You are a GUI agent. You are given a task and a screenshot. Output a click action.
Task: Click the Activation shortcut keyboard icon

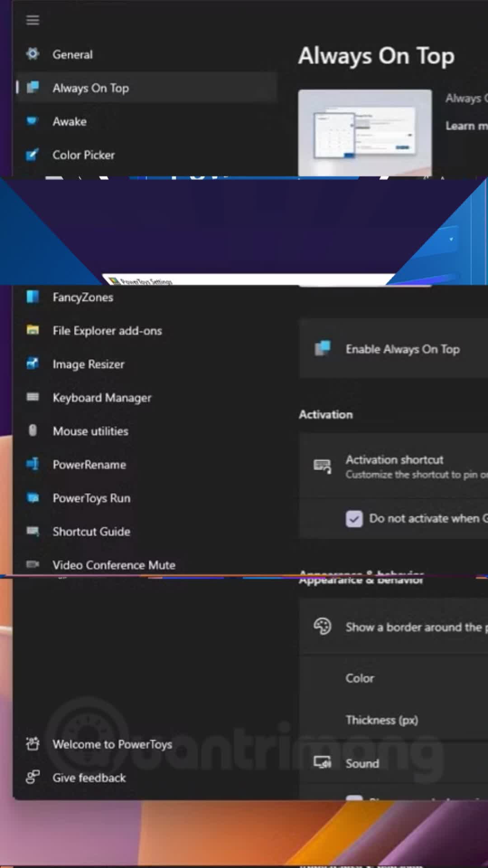tap(323, 466)
